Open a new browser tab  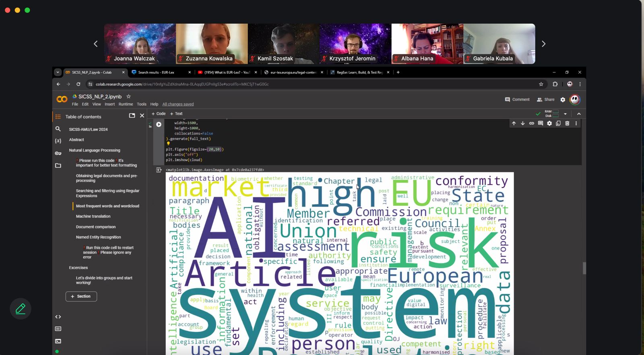point(398,72)
